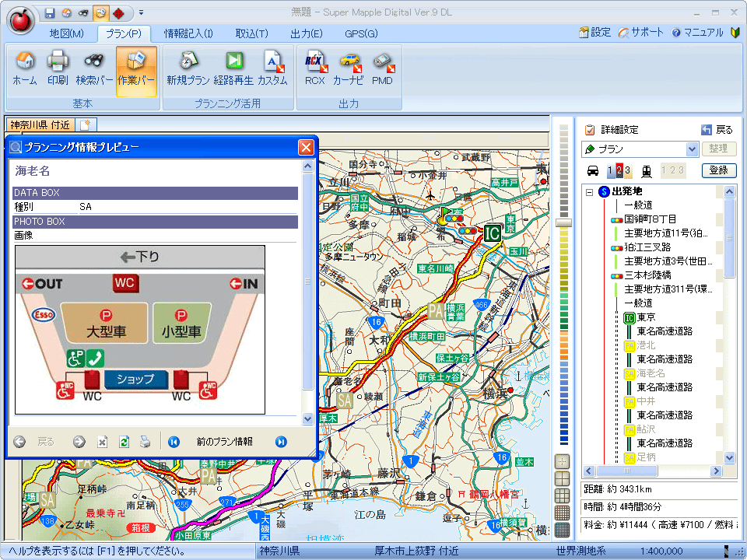Select car route option 2
This screenshot has height=560, width=747.
pyautogui.click(x=619, y=170)
